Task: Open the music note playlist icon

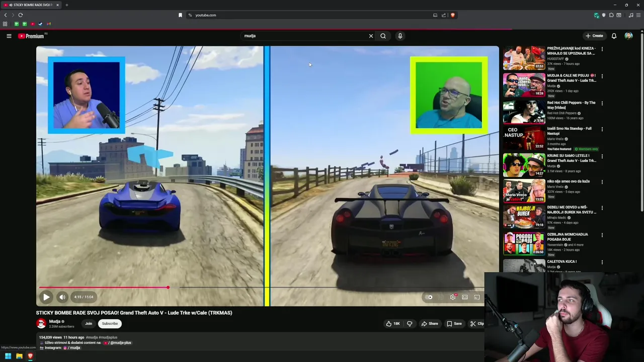Action: [630, 15]
